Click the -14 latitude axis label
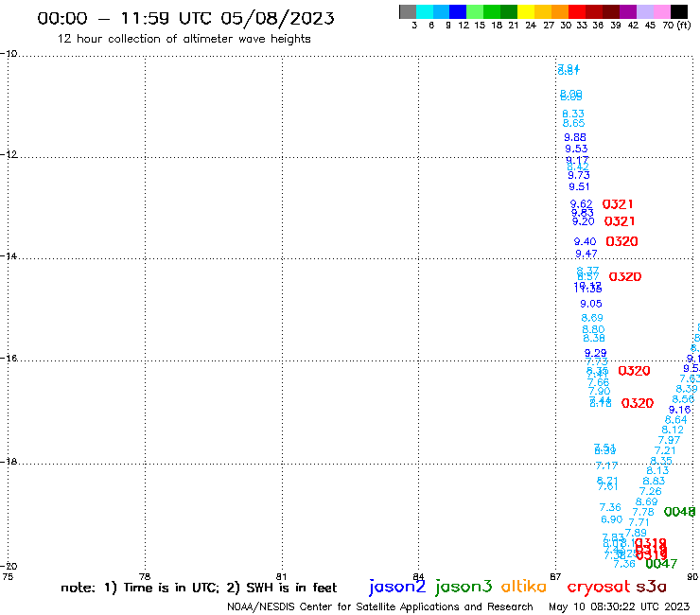Viewport: 700px width, 615px height. tap(9, 256)
